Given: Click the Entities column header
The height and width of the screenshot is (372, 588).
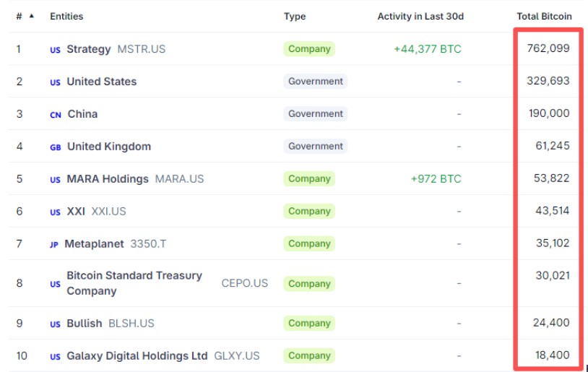Looking at the screenshot, I should click(x=66, y=17).
